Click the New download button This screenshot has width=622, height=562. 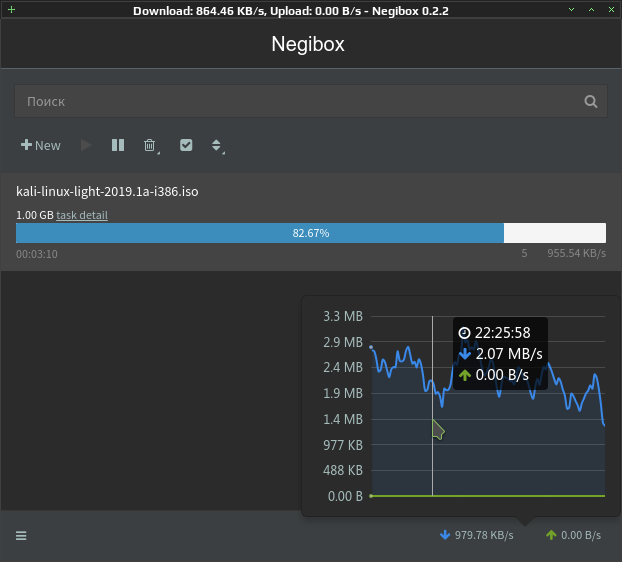(x=40, y=145)
